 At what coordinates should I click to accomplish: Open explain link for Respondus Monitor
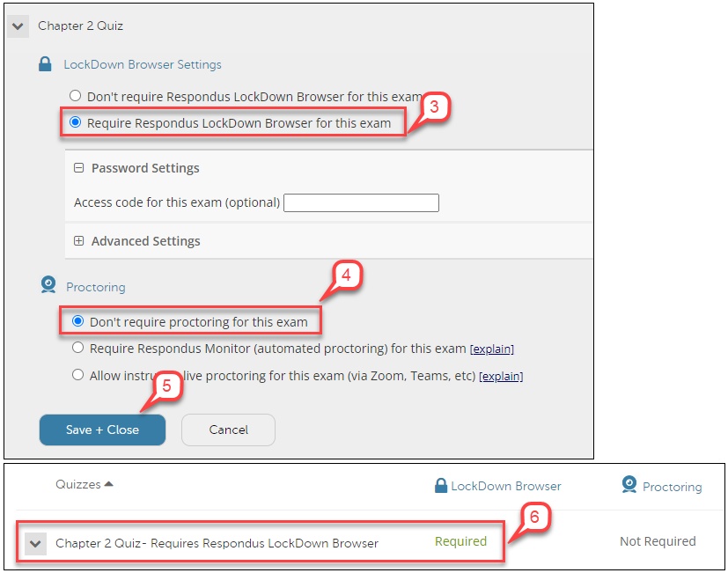(x=492, y=349)
